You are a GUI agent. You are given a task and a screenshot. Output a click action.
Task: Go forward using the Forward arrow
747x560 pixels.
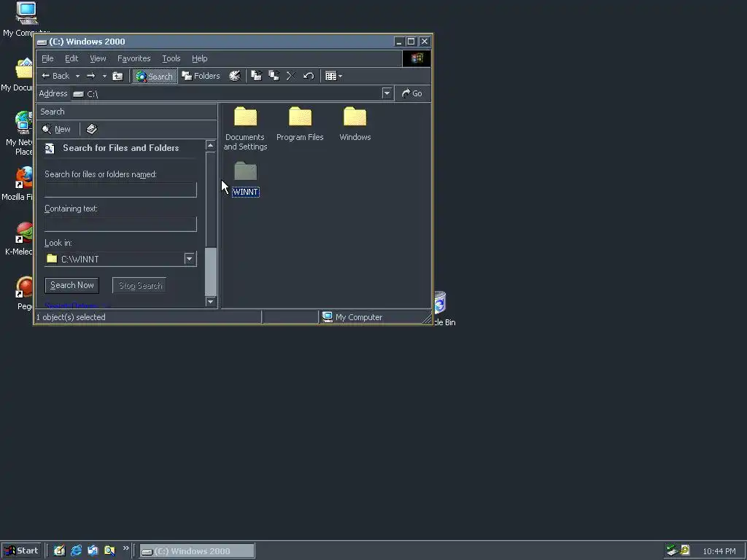tap(90, 76)
